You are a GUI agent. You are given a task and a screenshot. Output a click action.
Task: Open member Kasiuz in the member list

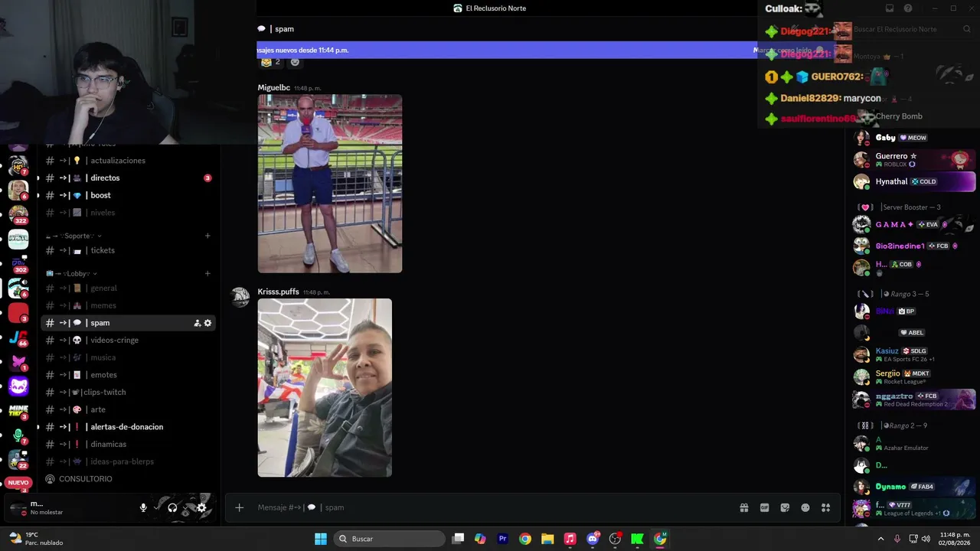914,355
